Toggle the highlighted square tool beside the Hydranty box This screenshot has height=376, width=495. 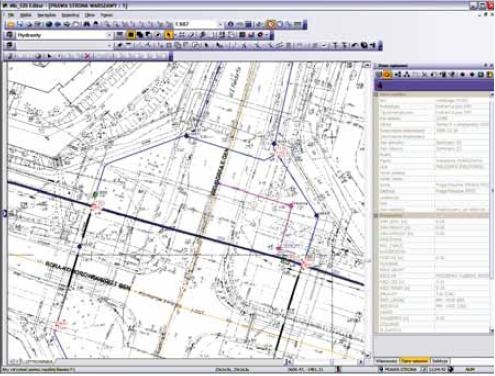(131, 35)
